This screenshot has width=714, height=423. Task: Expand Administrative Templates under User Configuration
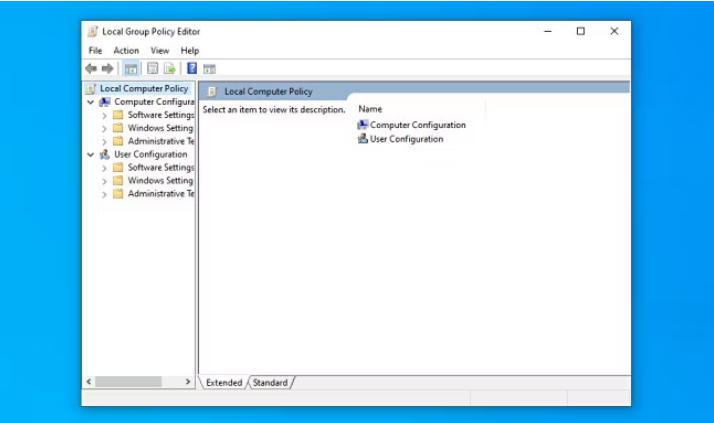click(104, 195)
